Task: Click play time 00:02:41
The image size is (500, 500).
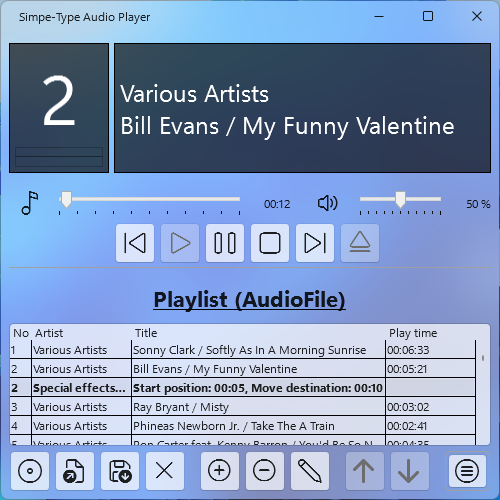Action: 407,426
